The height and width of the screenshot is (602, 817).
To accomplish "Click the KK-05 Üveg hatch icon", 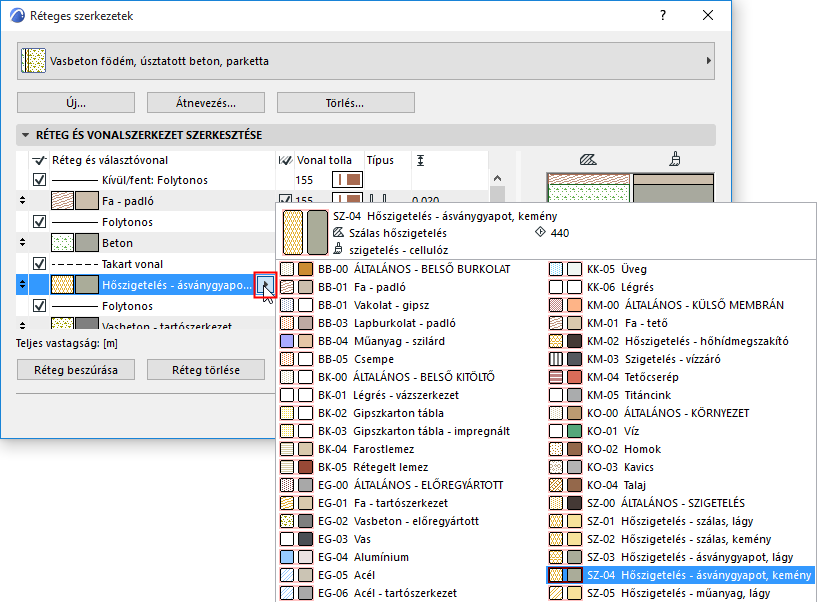I will (x=556, y=269).
